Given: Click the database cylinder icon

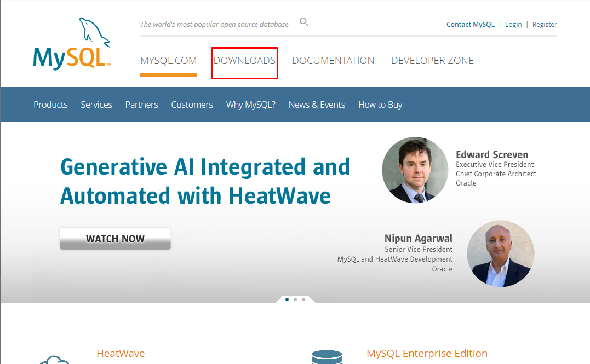Looking at the screenshot, I should click(x=326, y=357).
